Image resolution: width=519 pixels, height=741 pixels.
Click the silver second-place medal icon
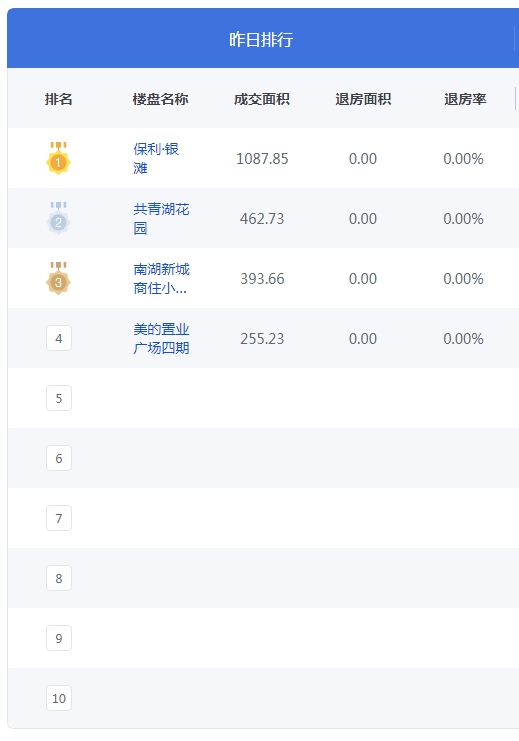coord(59,218)
